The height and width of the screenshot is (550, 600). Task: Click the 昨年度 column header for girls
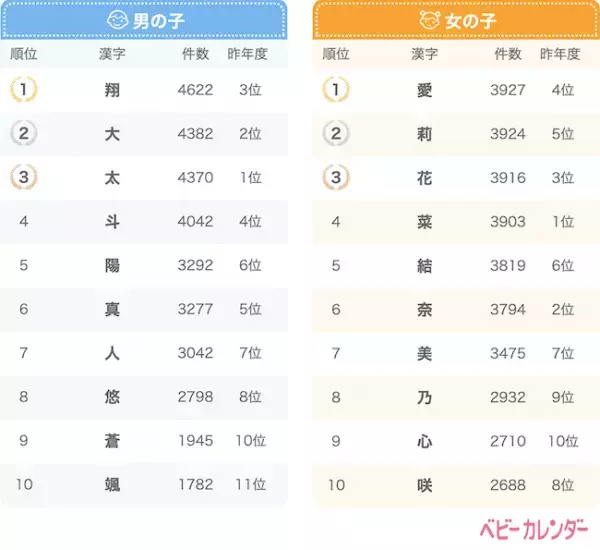click(x=560, y=54)
